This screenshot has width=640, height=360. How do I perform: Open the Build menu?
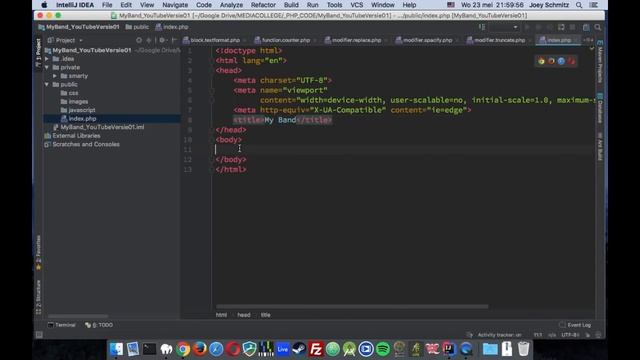[x=291, y=5]
